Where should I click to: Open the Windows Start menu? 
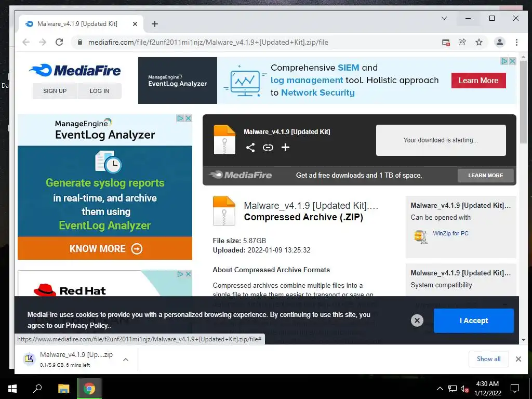tap(12, 389)
